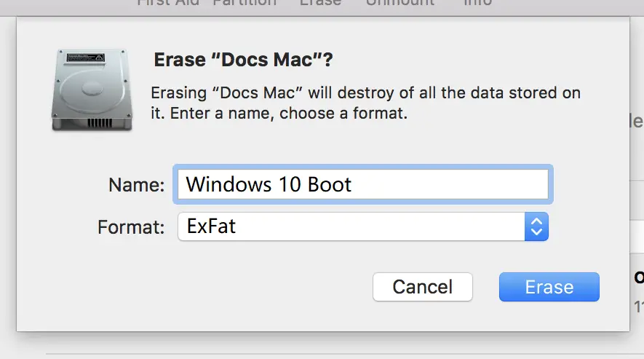Click the blue Format popup arrows
Image resolution: width=644 pixels, height=359 pixels.
pos(536,226)
